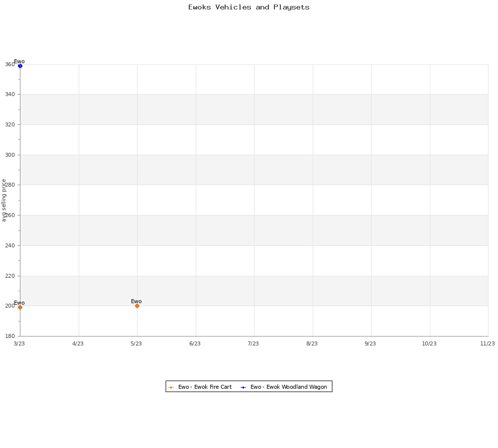Click the 11/23 x-axis label
The width and height of the screenshot is (498, 448).
tap(488, 343)
